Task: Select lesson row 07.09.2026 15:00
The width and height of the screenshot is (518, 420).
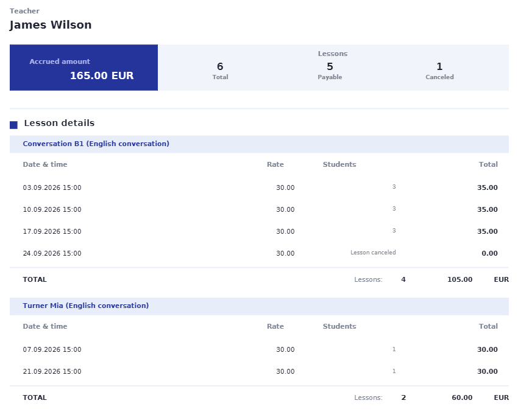Action: 259,349
